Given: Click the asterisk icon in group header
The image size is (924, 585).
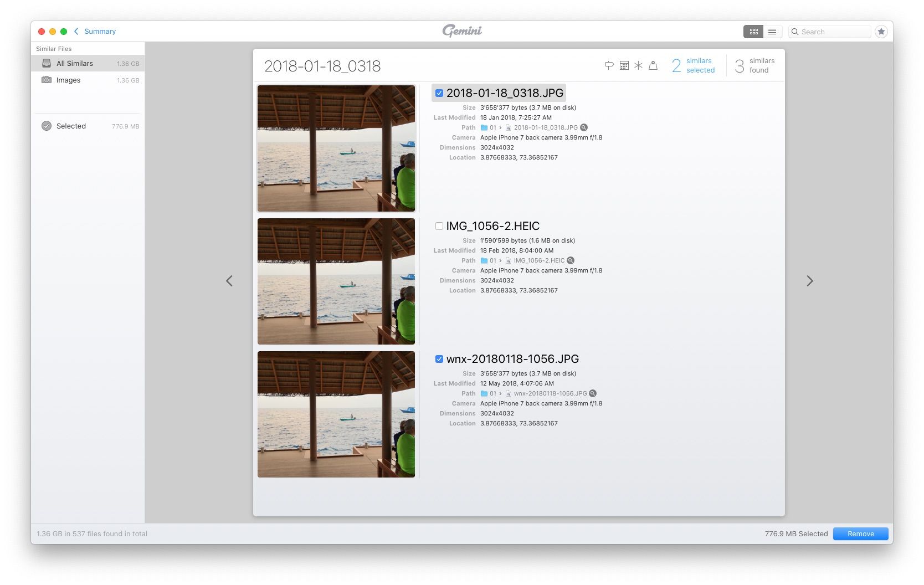Looking at the screenshot, I should (638, 65).
